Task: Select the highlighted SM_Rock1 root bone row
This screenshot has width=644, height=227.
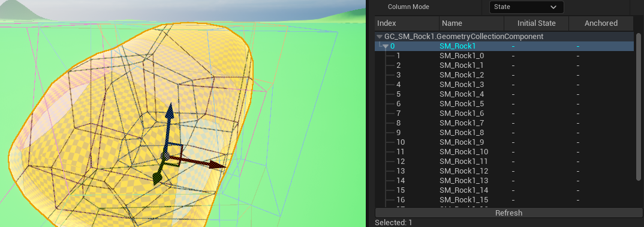Action: tap(504, 46)
